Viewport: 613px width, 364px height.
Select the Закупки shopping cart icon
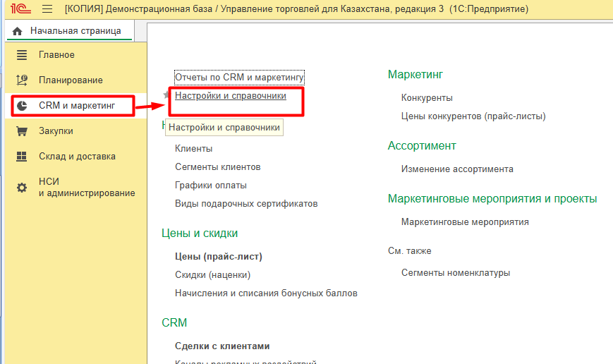[22, 131]
